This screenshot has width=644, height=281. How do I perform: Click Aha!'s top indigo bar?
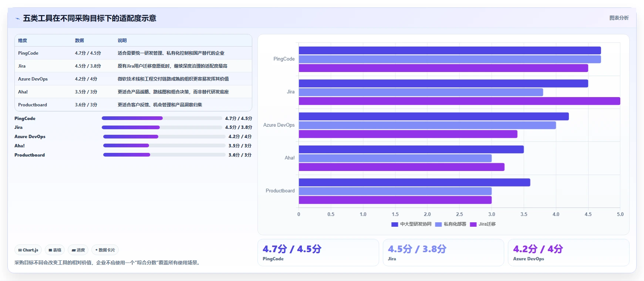411,149
